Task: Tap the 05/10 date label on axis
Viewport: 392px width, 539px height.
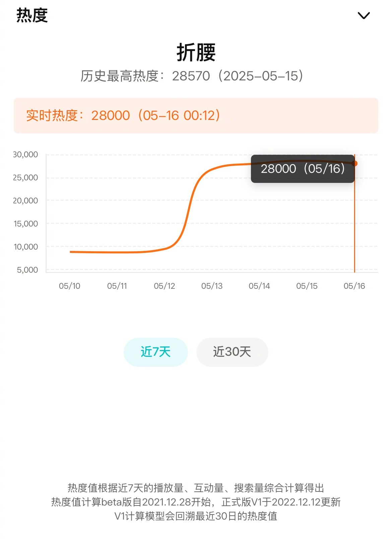Action: point(70,286)
